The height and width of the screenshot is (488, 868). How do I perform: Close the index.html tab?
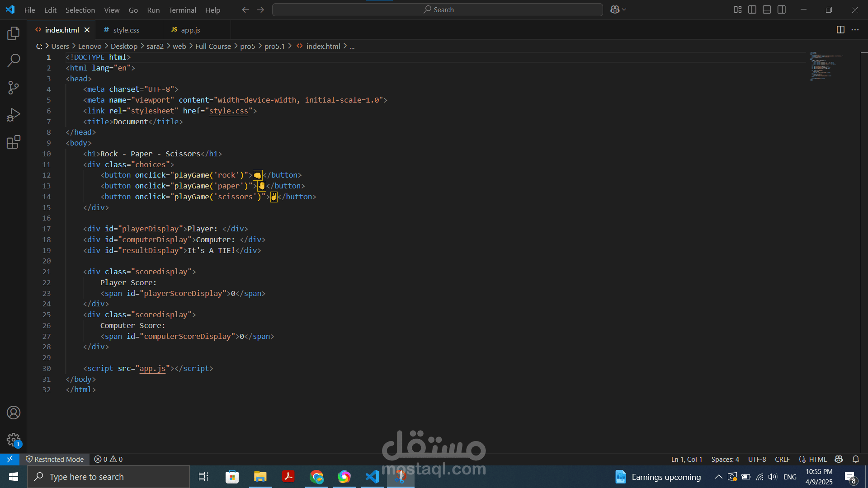tap(87, 30)
